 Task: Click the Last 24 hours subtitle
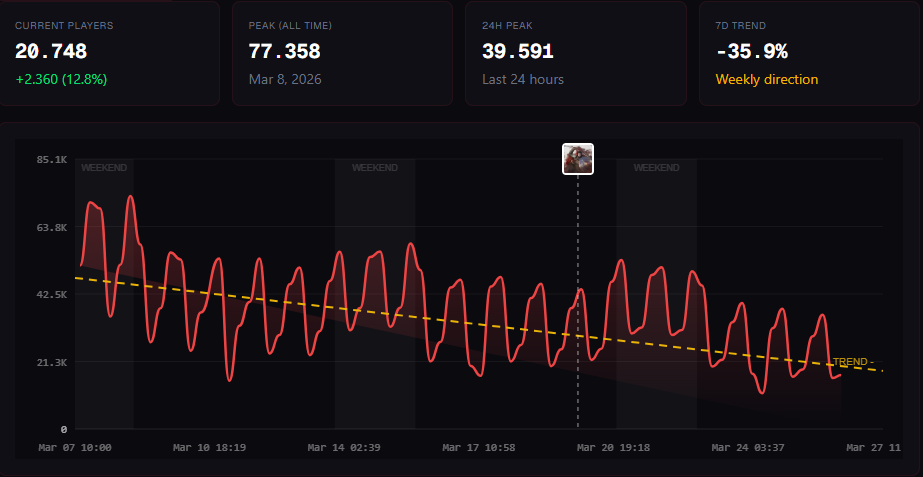click(x=523, y=80)
